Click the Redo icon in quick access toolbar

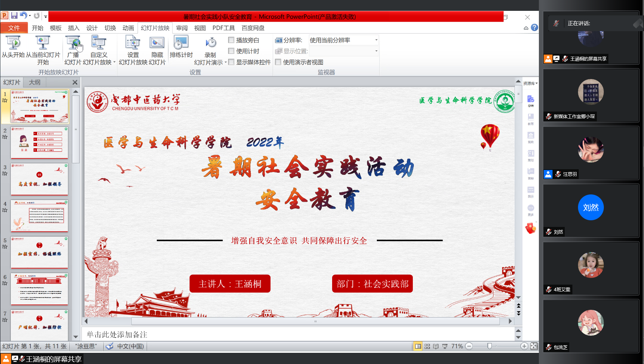point(37,15)
